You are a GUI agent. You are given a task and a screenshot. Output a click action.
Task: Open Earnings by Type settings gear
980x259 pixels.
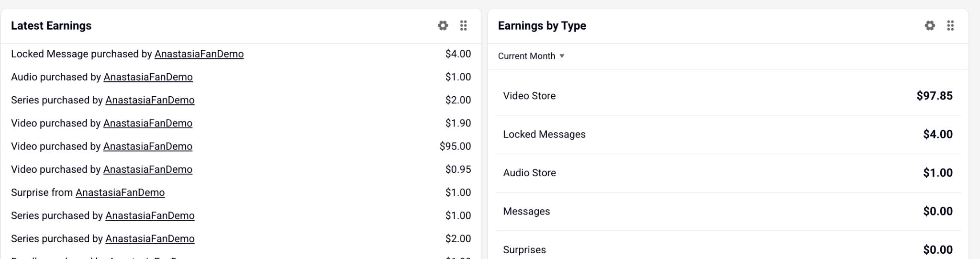pos(930,25)
